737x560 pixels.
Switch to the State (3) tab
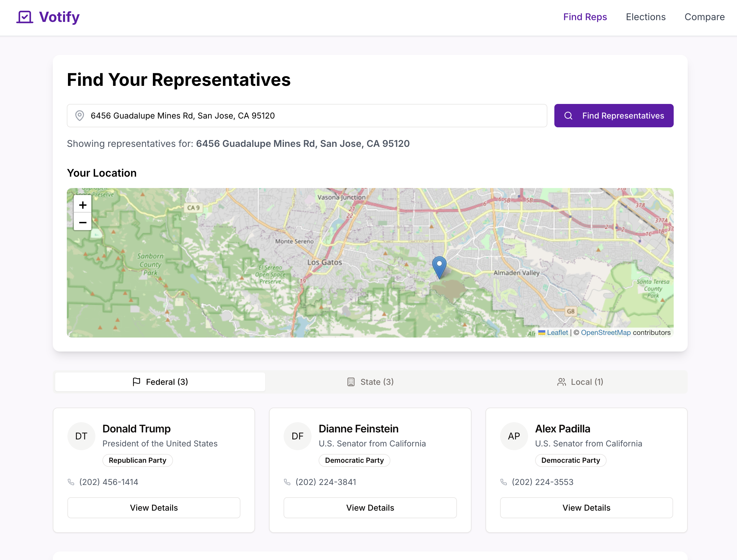click(370, 382)
